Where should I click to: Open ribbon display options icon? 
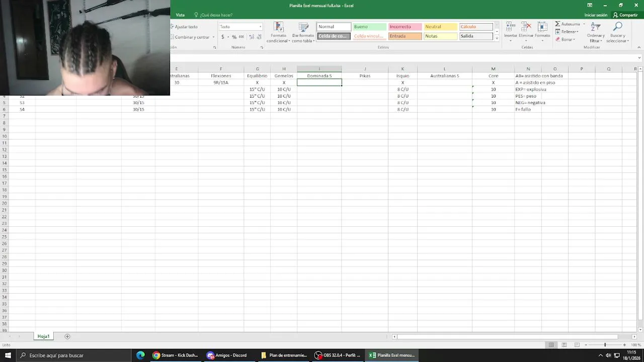tap(590, 5)
